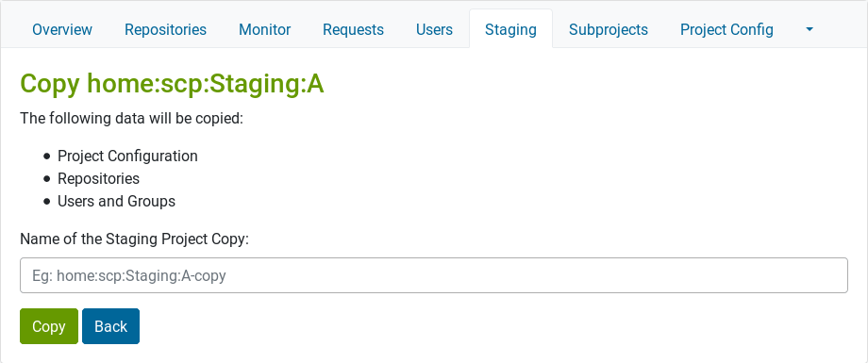Viewport: 868px width, 363px height.
Task: Click the bullet beside Project Configuration
Action: 46,157
